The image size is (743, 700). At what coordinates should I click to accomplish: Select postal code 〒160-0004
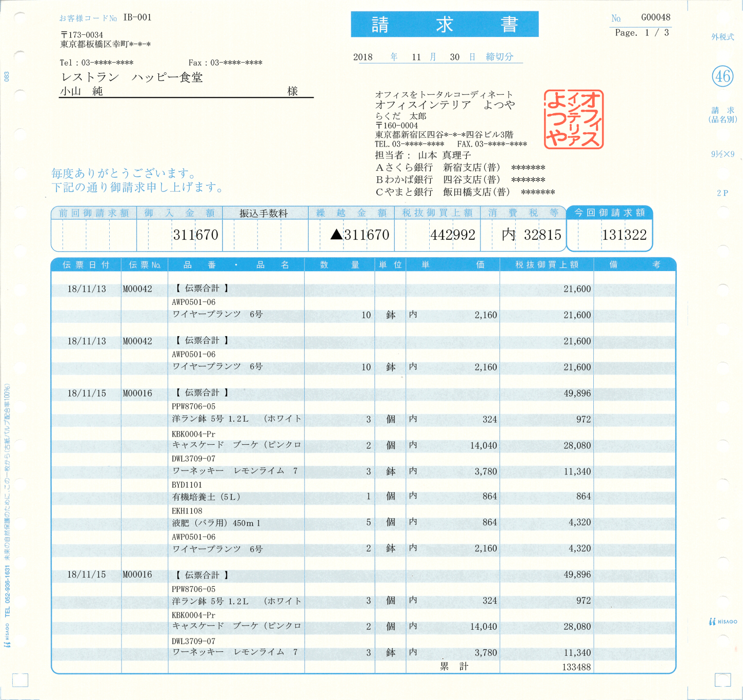(x=397, y=126)
